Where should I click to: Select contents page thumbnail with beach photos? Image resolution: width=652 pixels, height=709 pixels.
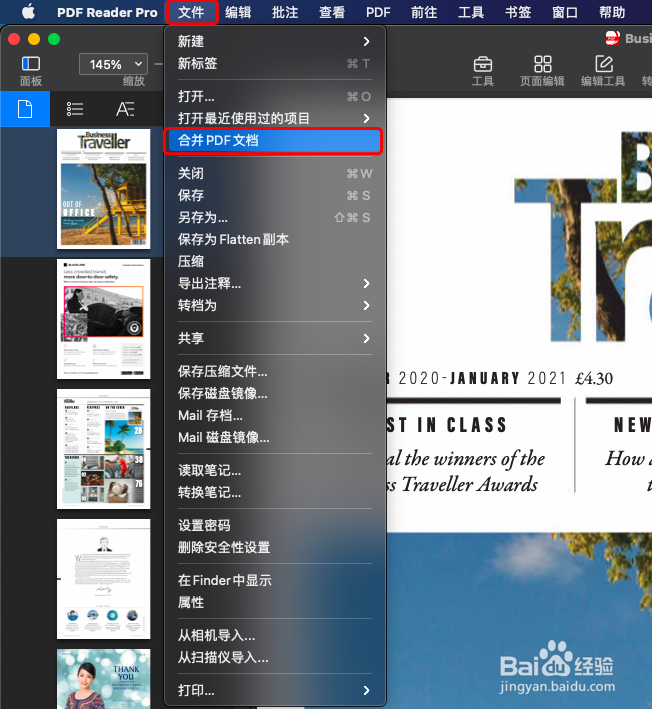point(104,449)
